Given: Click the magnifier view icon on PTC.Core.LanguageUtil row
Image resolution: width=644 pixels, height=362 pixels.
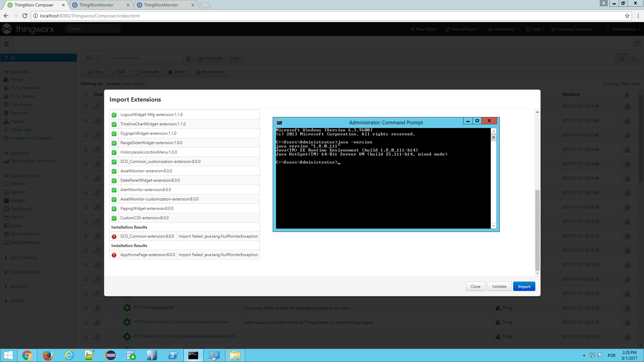Looking at the screenshot, I should (97, 308).
